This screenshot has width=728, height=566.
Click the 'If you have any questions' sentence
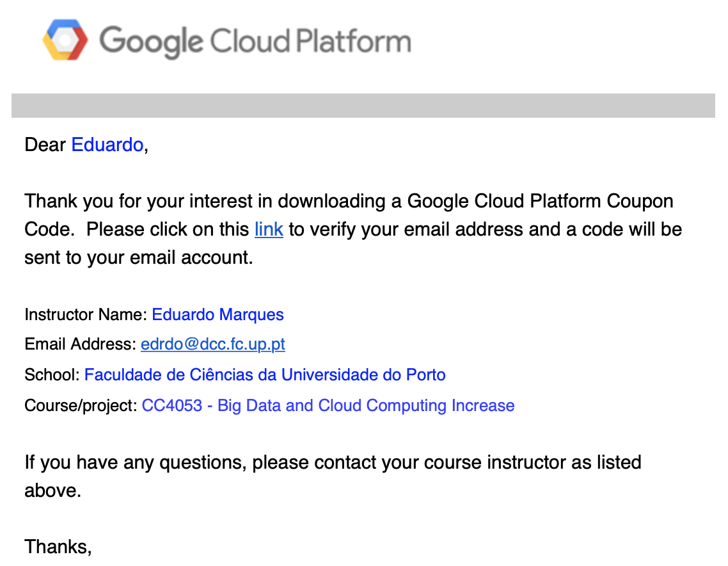coord(333,476)
